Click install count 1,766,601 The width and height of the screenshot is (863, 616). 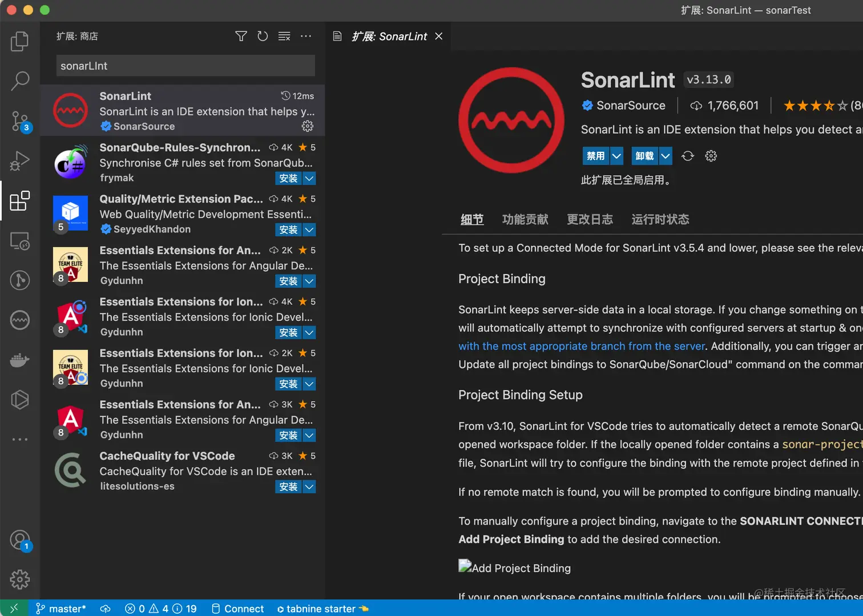[725, 106]
